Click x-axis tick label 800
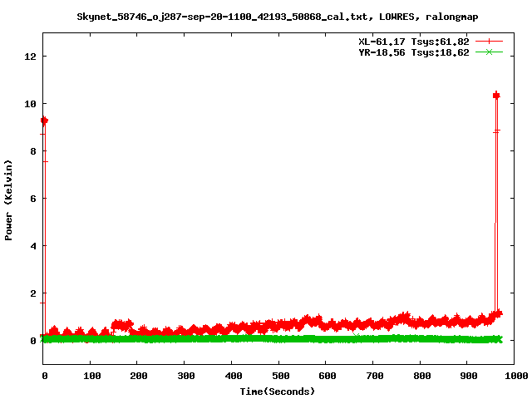Image resolution: width=532 pixels, height=399 pixels. (421, 376)
